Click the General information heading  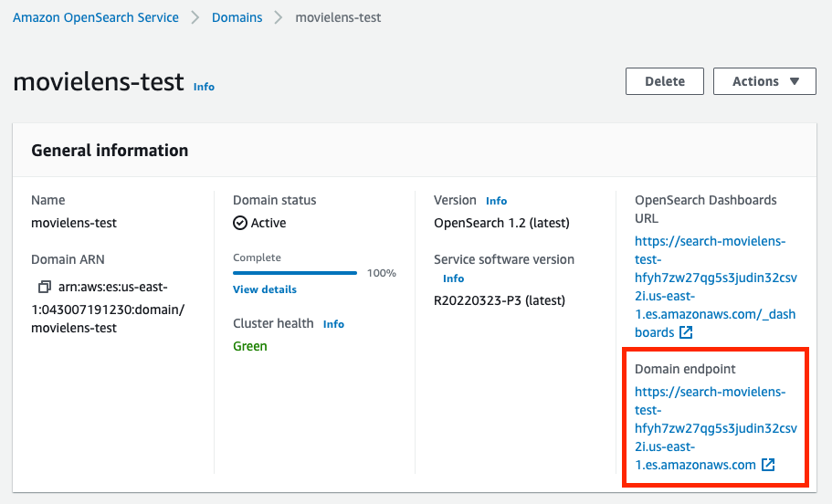point(110,151)
